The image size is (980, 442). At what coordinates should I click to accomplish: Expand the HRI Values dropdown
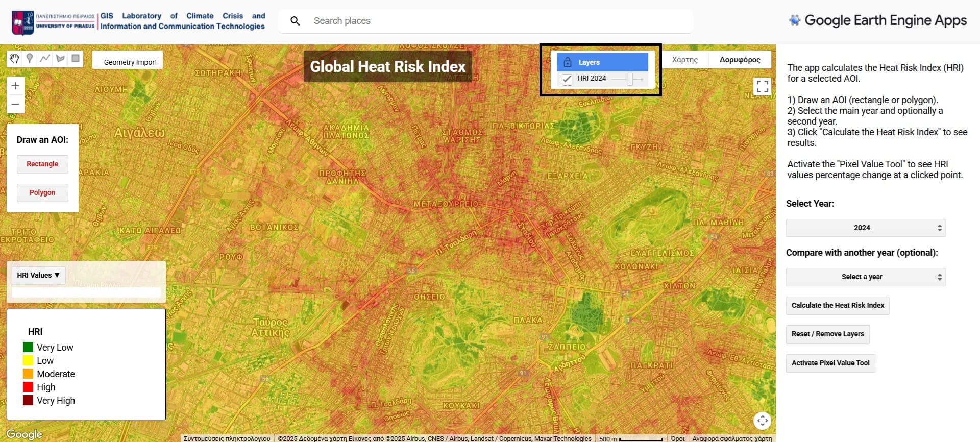tap(38, 275)
